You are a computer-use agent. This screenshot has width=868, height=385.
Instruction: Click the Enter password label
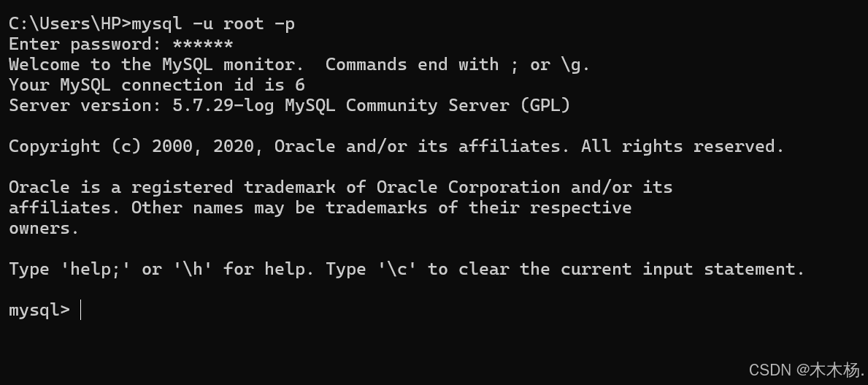click(x=85, y=45)
